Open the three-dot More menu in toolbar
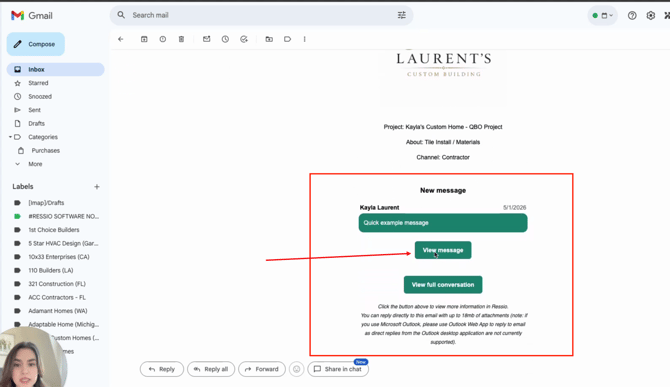This screenshot has height=387, width=670. tap(305, 39)
